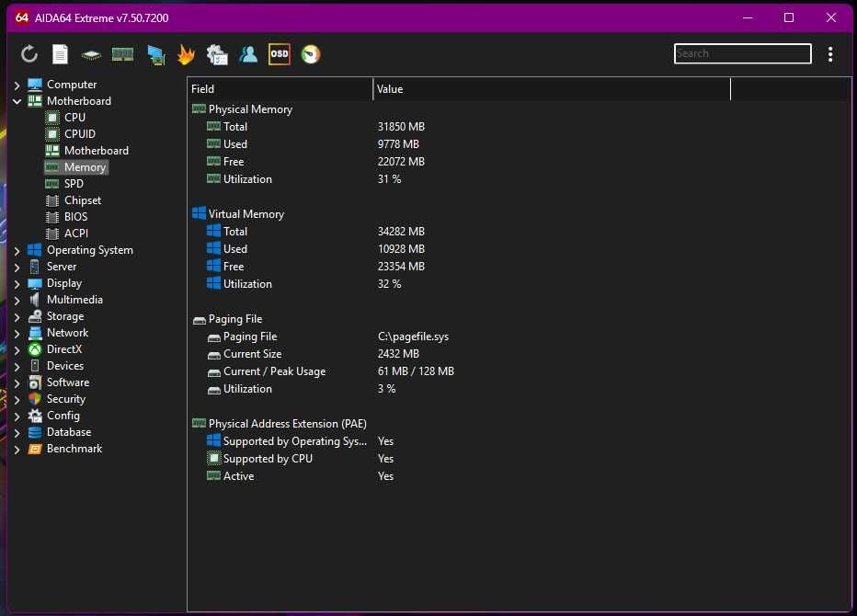Click the Database icon in the tree
This screenshot has height=616, width=857.
(x=34, y=432)
